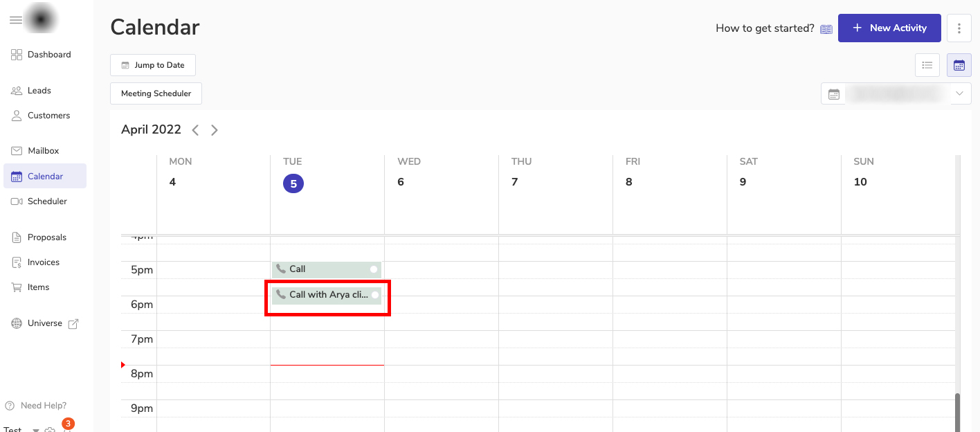Open the hamburger sidebar menu icon
Viewport: 980px width, 432px height.
pos(16,21)
